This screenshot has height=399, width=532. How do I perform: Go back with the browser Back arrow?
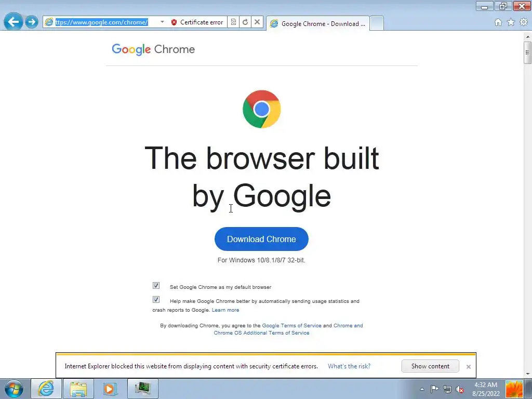13,22
